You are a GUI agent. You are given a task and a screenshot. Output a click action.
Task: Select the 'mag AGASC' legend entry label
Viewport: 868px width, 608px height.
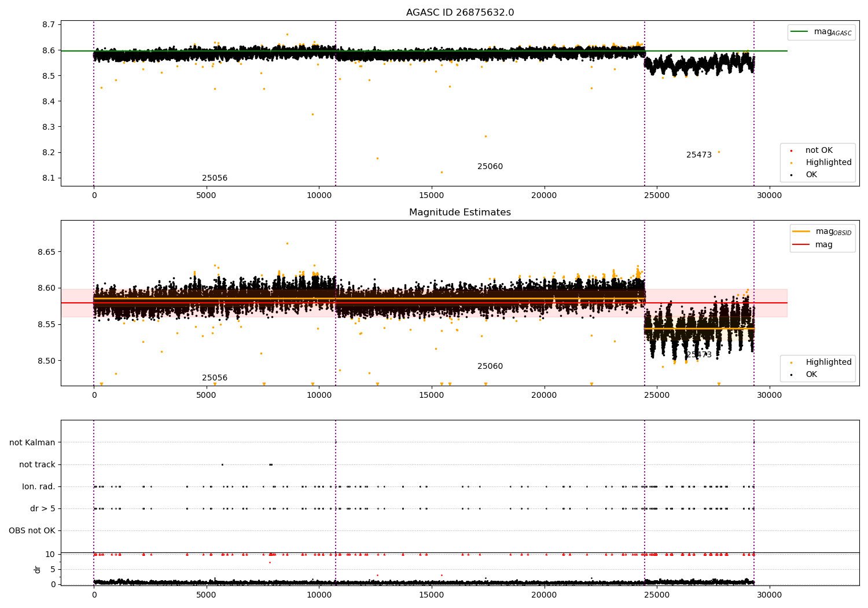[x=833, y=32]
